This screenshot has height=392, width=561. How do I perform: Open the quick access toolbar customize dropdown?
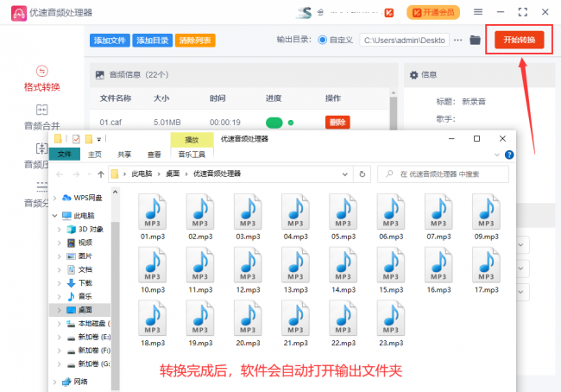(98, 139)
